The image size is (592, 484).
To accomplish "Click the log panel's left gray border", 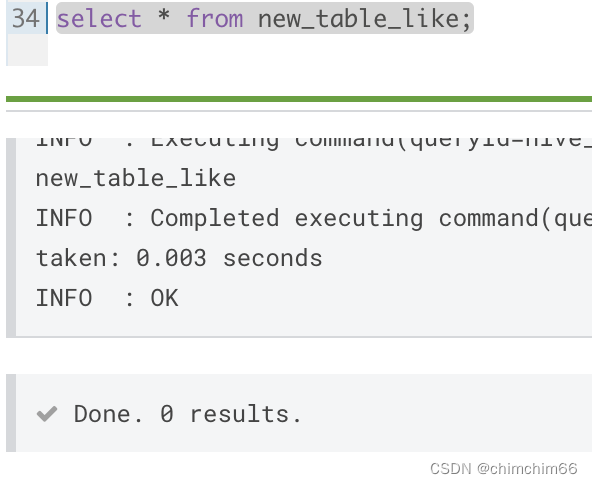I will [11, 237].
